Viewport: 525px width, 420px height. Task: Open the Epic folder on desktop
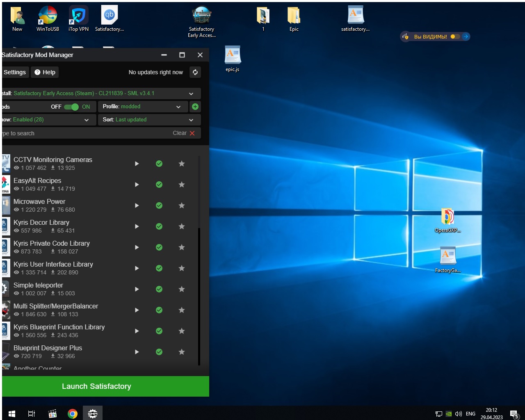pyautogui.click(x=294, y=19)
